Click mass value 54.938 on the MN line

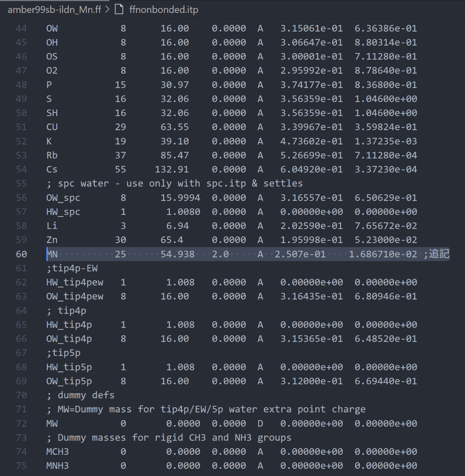point(178,254)
